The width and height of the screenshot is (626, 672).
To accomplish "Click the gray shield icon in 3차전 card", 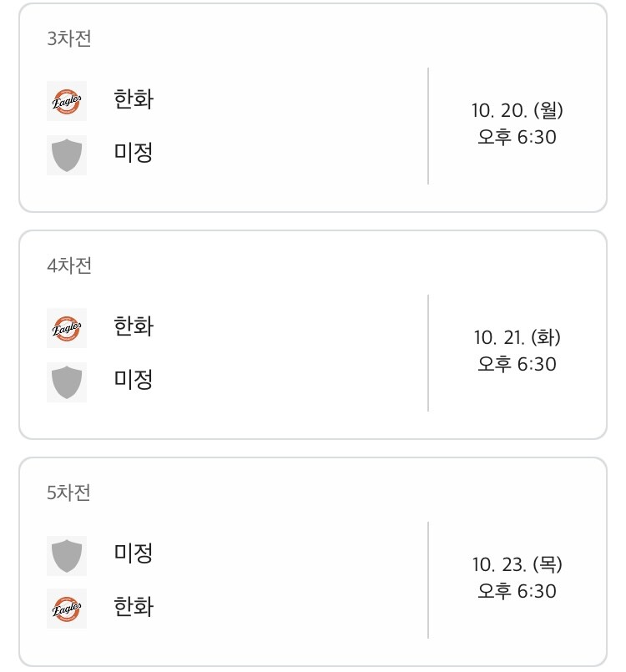I will pyautogui.click(x=67, y=154).
